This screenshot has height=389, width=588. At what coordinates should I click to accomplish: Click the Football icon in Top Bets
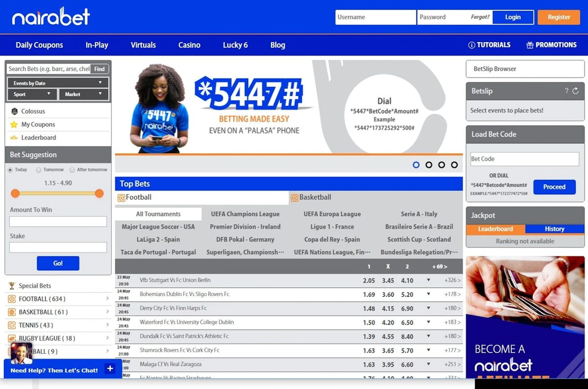pyautogui.click(x=121, y=198)
